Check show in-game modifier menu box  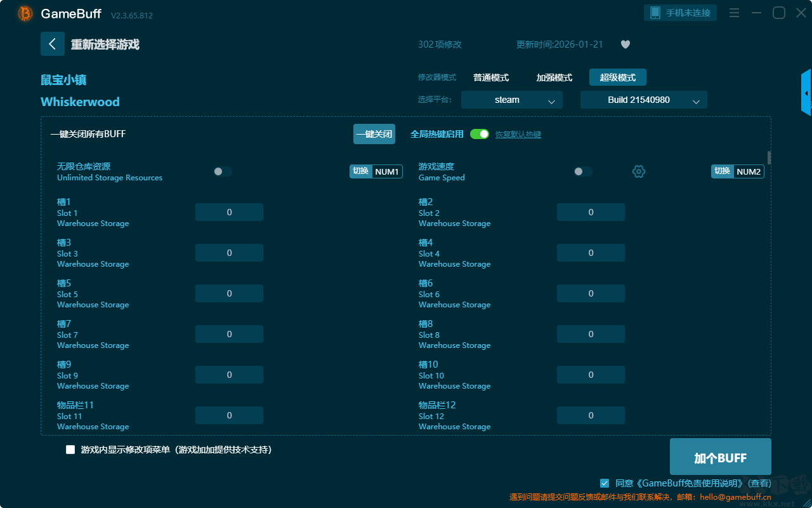[x=70, y=450]
